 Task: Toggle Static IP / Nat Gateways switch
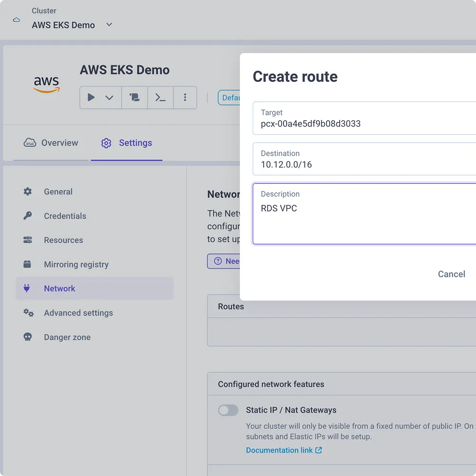pyautogui.click(x=228, y=410)
